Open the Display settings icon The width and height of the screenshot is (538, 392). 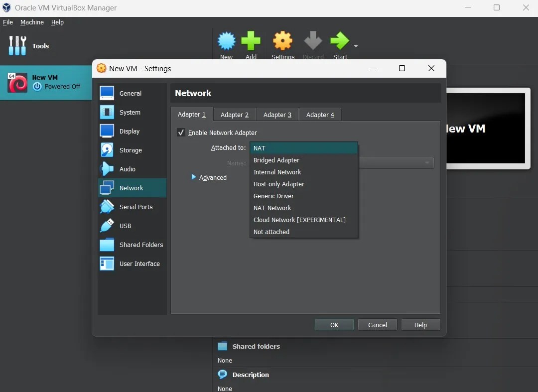click(x=107, y=131)
